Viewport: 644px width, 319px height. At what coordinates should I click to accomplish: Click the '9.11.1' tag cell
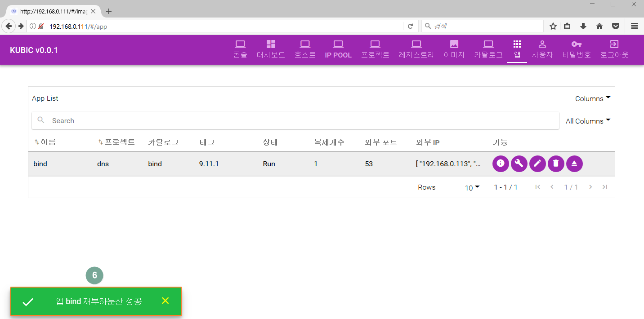209,164
